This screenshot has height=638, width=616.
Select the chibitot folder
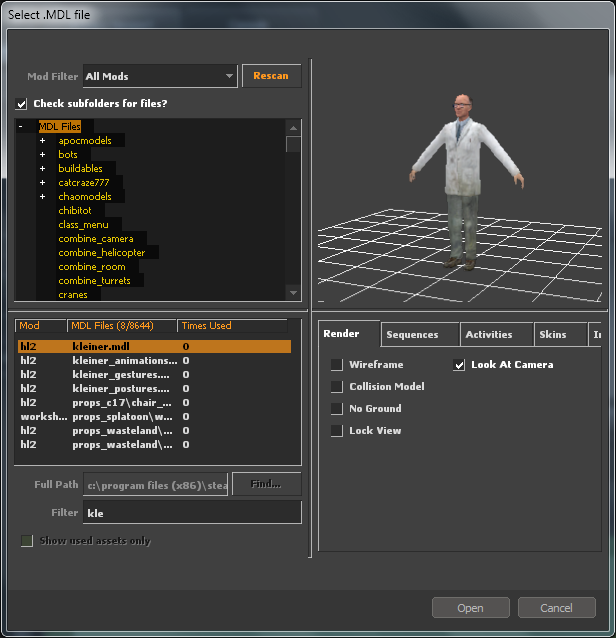(75, 210)
